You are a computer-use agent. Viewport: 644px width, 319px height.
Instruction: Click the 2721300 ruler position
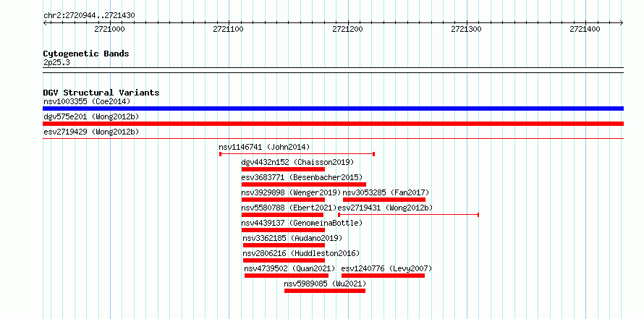pyautogui.click(x=467, y=29)
